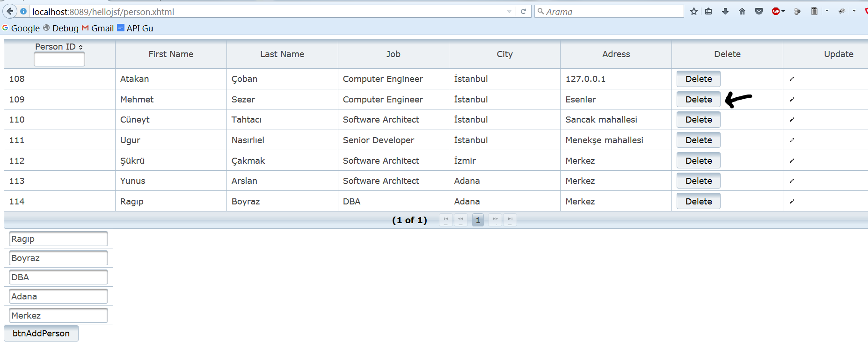Bookmark this page with the star icon
The width and height of the screenshot is (868, 349).
pyautogui.click(x=694, y=11)
